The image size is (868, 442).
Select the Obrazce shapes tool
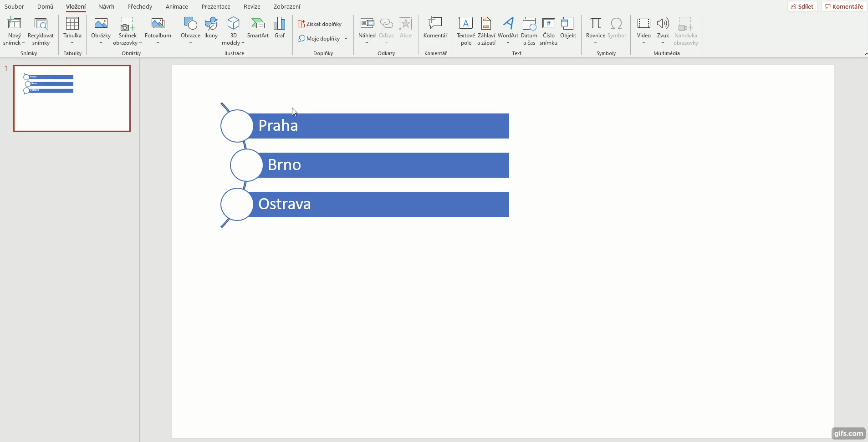[190, 27]
